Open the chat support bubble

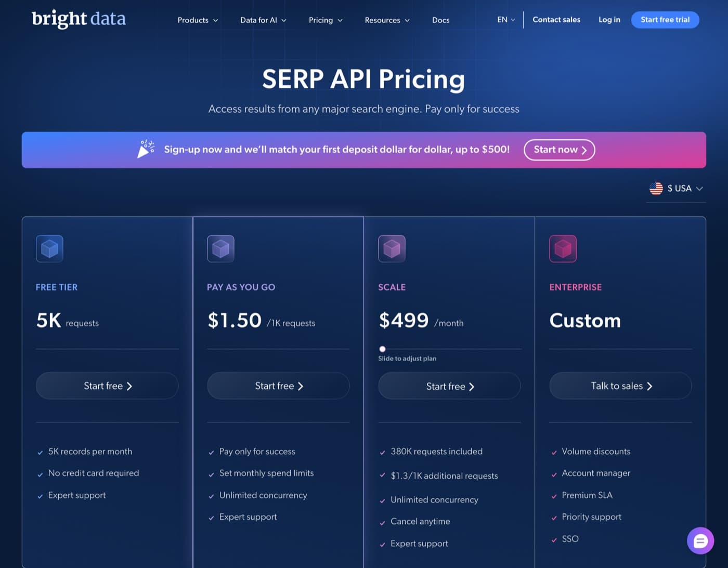pyautogui.click(x=700, y=541)
